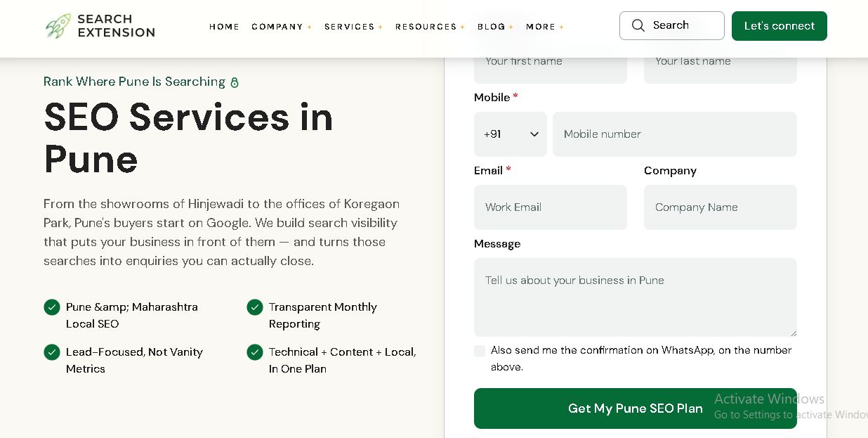Expand the Resources menu
This screenshot has width=868, height=438.
pos(430,27)
